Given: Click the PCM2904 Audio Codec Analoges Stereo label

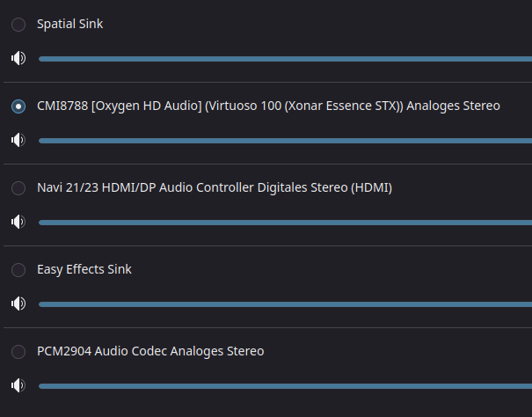Looking at the screenshot, I should pyautogui.click(x=150, y=351).
